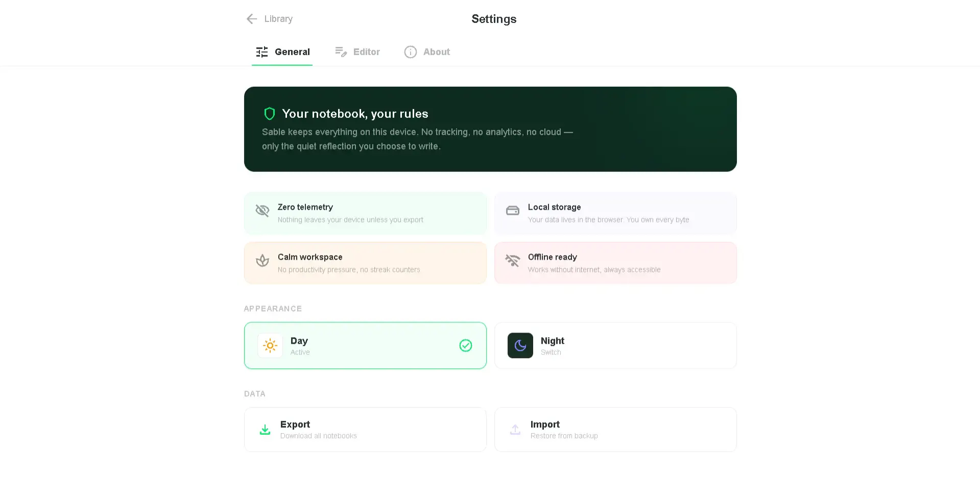Screen dimensions: 980x477
Task: Click 'Restore from backup' subtitle
Action: (564, 436)
